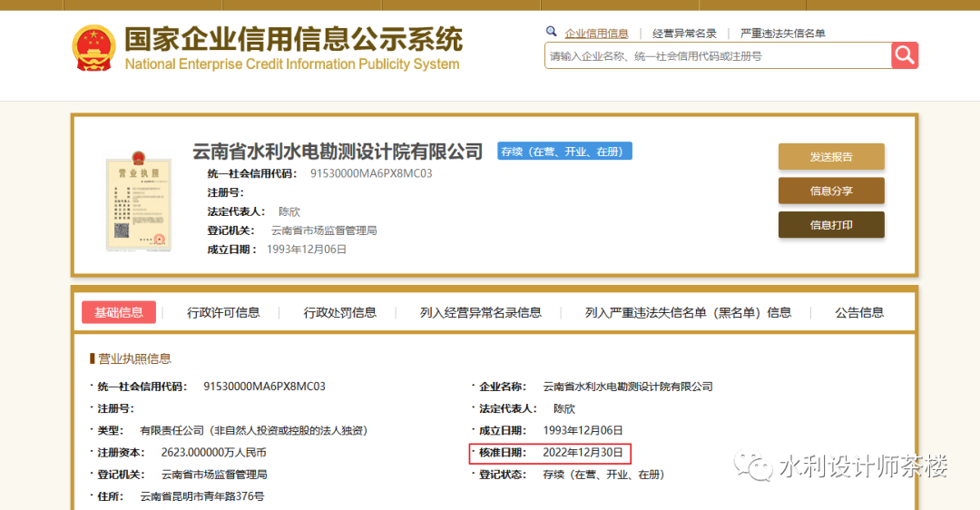
Task: Click the address 云南省昆明市青年路376号
Action: point(201,496)
